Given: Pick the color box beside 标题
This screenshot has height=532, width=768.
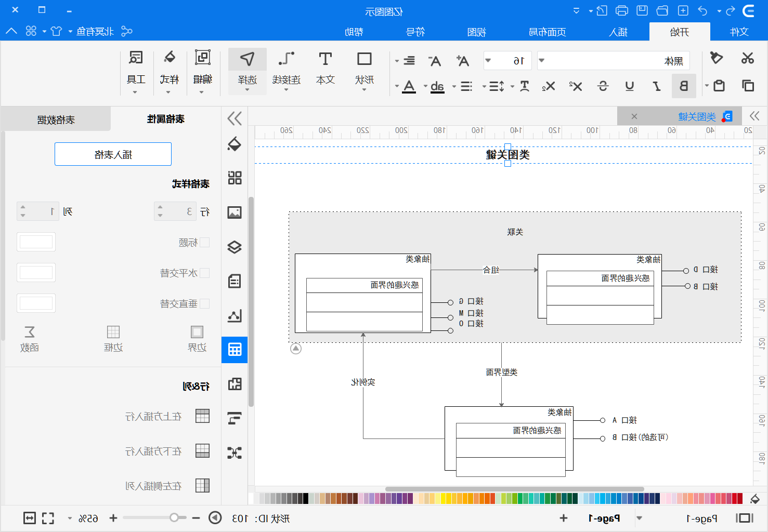Looking at the screenshot, I should 36,242.
